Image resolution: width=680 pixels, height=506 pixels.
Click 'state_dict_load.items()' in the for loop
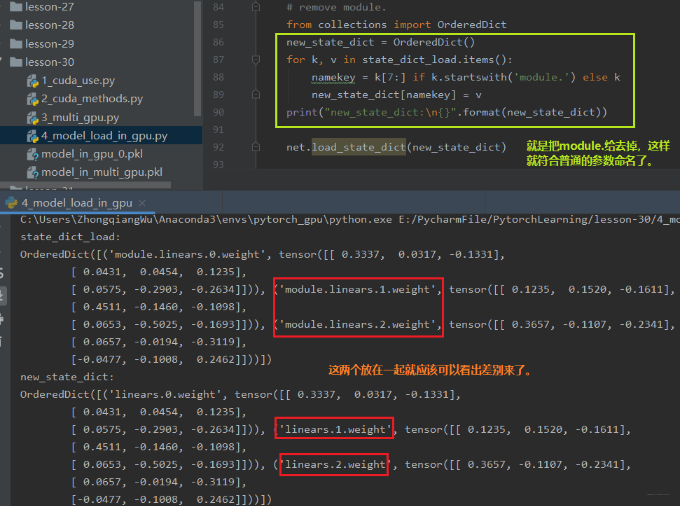tap(437, 60)
